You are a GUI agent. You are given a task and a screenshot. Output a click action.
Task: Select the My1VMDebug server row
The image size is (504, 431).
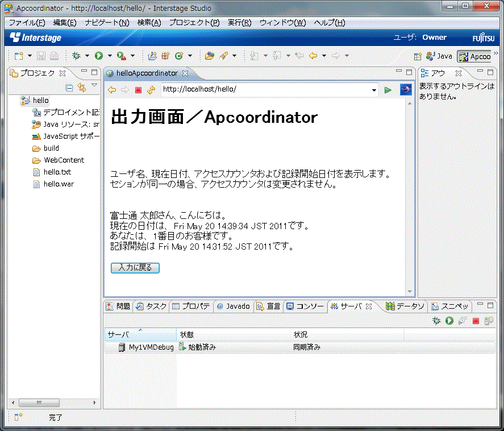click(299, 347)
